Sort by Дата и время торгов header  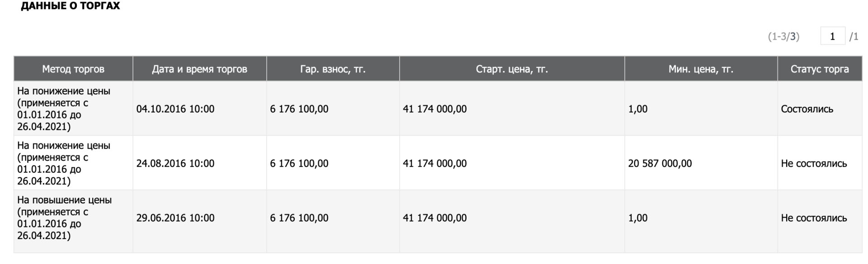click(199, 69)
